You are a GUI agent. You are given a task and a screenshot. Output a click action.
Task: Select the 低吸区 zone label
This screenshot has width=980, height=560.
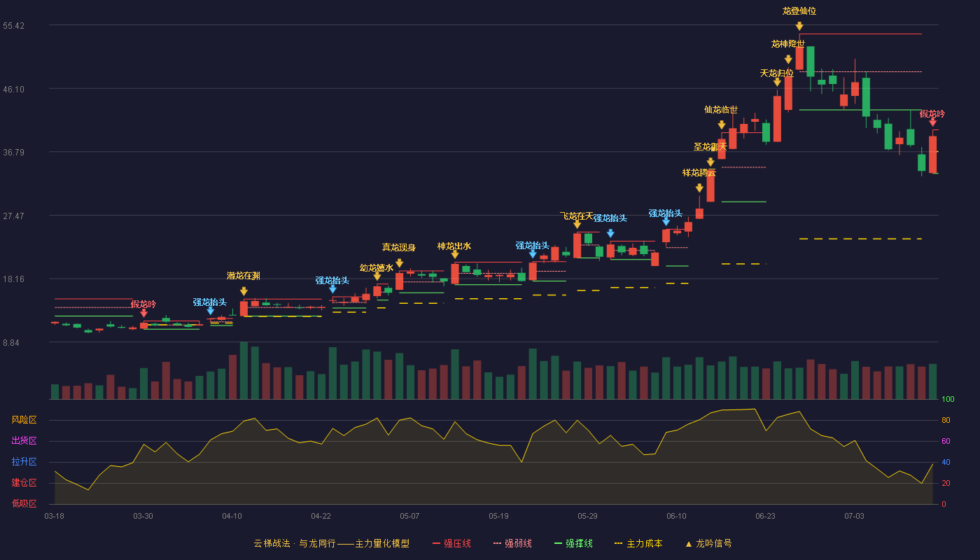coord(24,503)
